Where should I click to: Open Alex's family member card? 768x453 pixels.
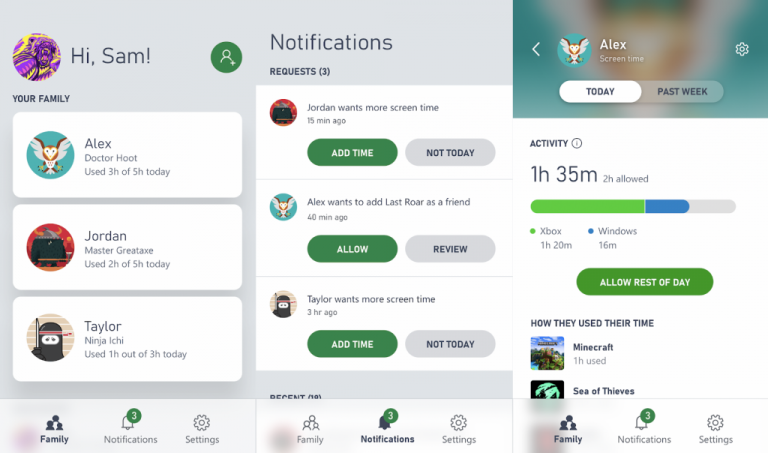click(127, 155)
